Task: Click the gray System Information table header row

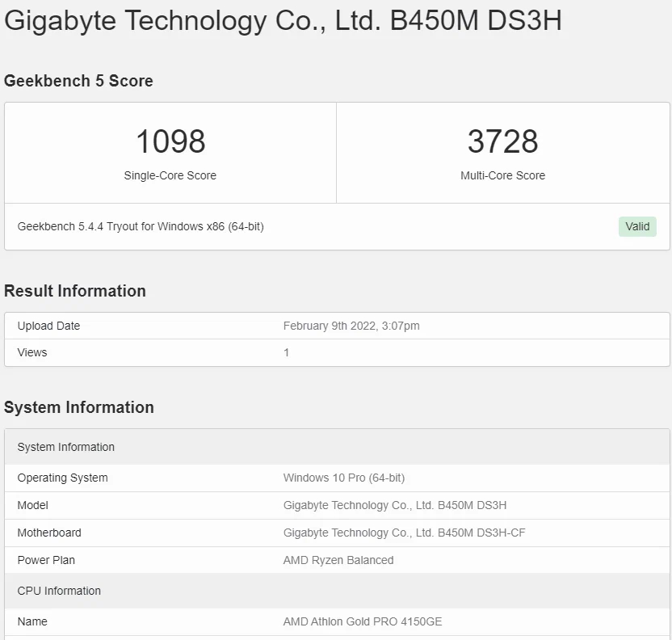Action: (x=66, y=447)
